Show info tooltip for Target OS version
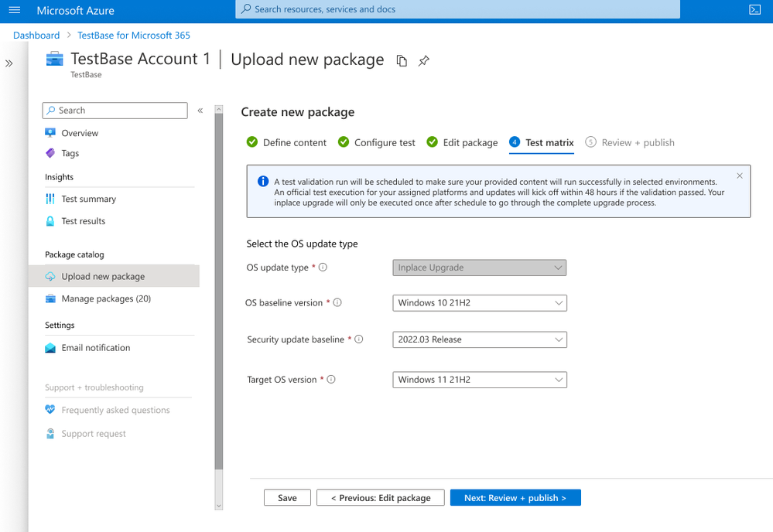773x532 pixels. tap(331, 380)
